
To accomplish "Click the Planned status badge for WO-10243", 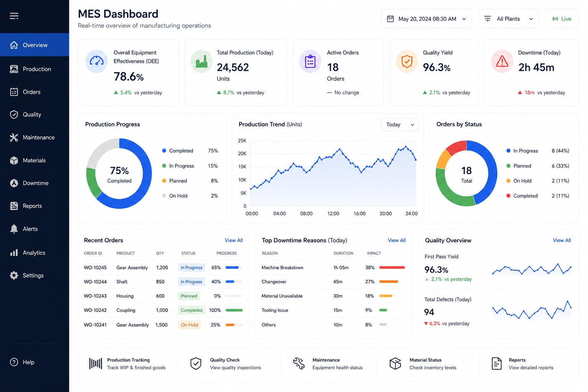I will [x=189, y=296].
